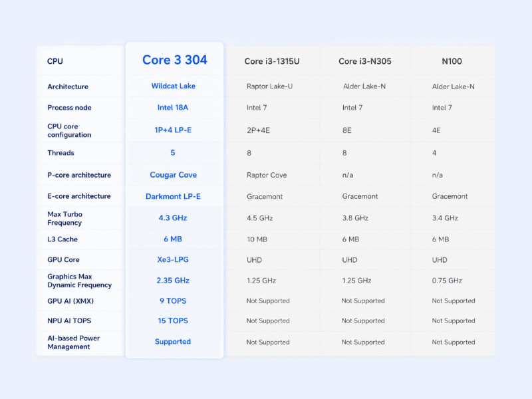Click the 'Wildcat Lake' cell
The width and height of the screenshot is (532, 399).
(173, 86)
